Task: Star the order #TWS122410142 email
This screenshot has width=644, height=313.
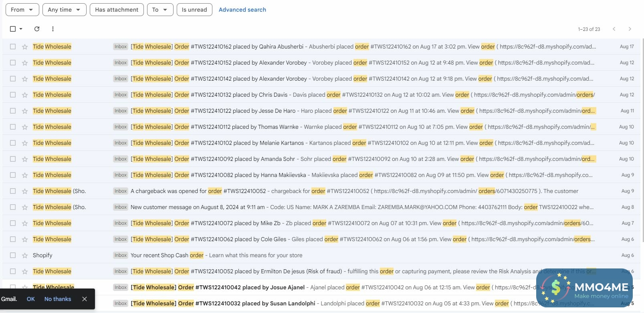Action: (x=25, y=79)
